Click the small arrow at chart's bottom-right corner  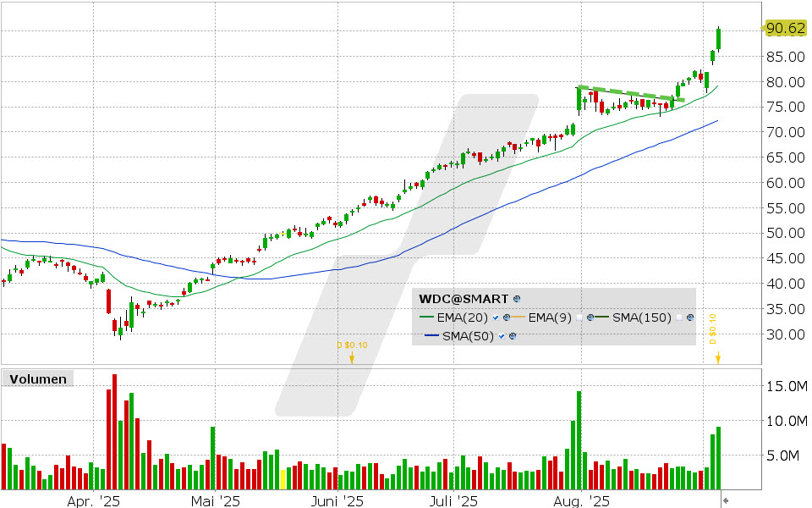[x=726, y=500]
